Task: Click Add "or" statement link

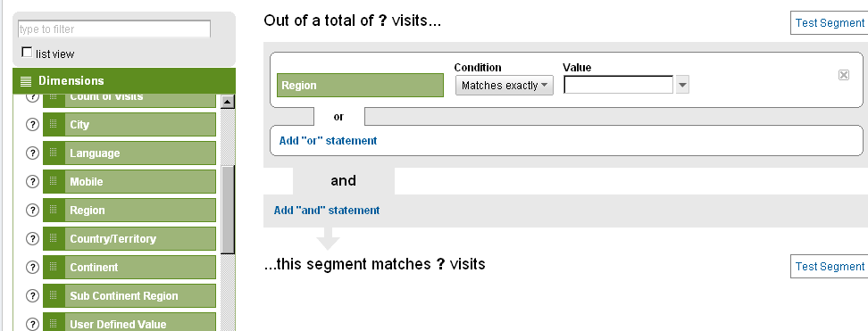Action: pyautogui.click(x=328, y=141)
